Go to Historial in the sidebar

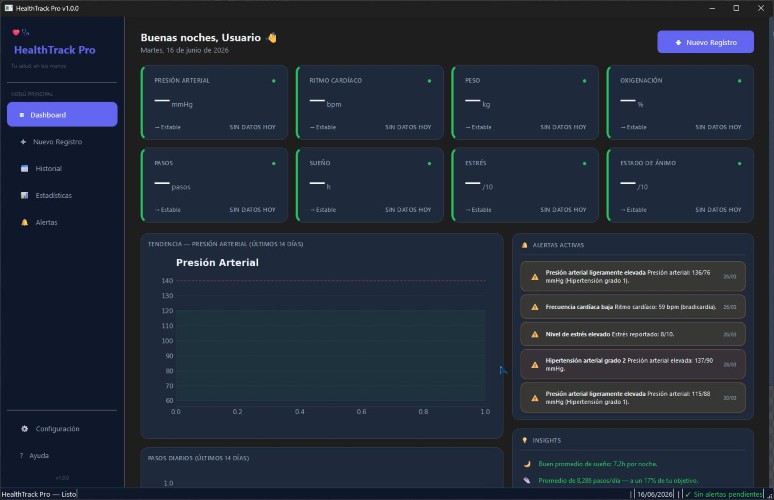pyautogui.click(x=62, y=168)
